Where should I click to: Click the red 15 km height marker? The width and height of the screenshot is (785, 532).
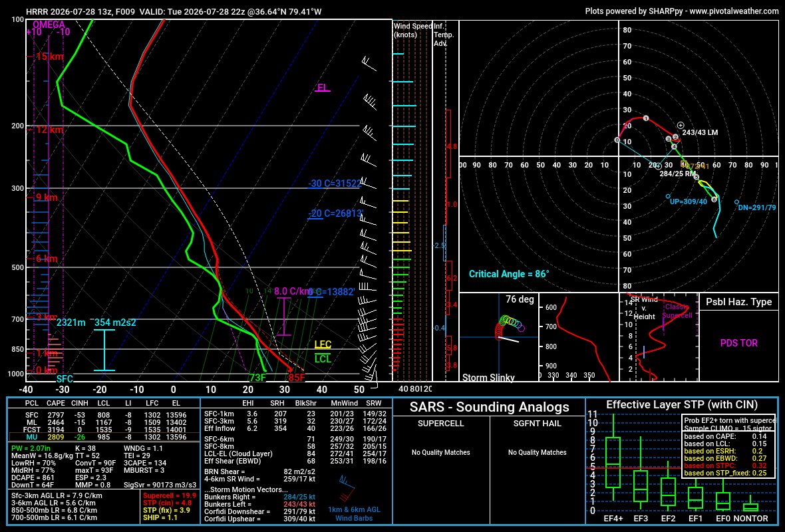click(x=49, y=57)
